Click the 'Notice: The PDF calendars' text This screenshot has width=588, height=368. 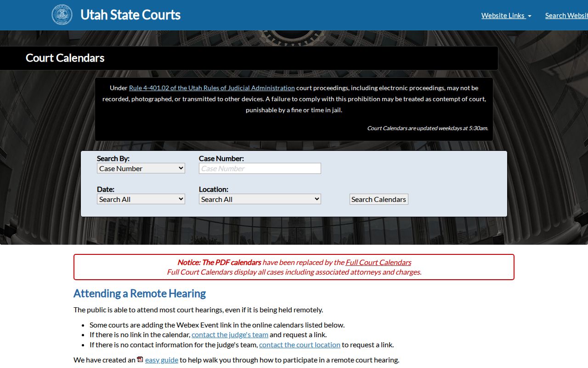point(219,262)
